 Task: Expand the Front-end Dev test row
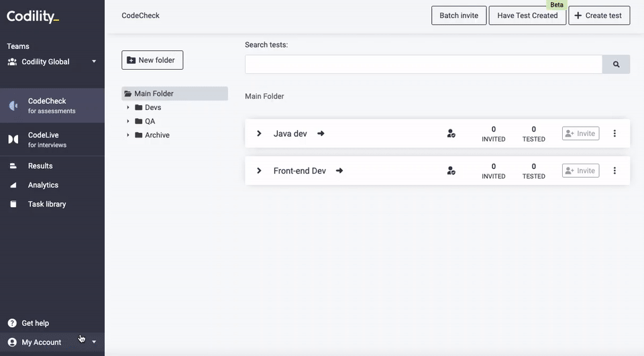(x=259, y=171)
